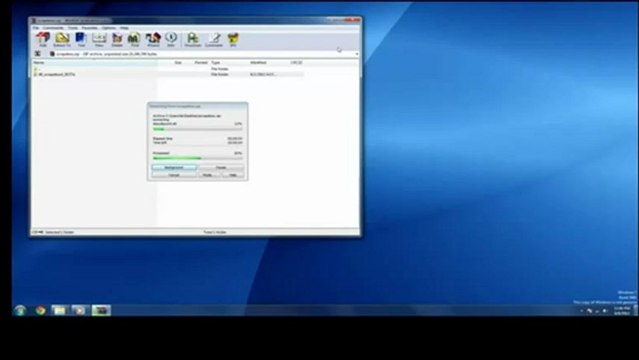Click the Help button in extraction dialog
The height and width of the screenshot is (360, 639).
tap(233, 175)
